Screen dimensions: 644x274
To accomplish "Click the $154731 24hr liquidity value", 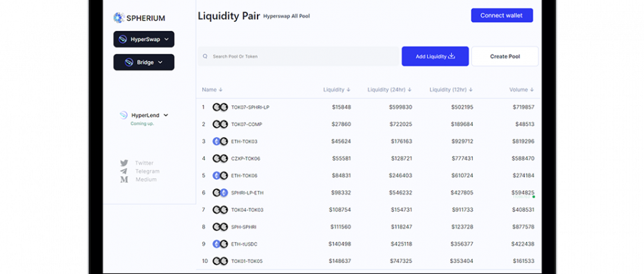I will coord(401,210).
